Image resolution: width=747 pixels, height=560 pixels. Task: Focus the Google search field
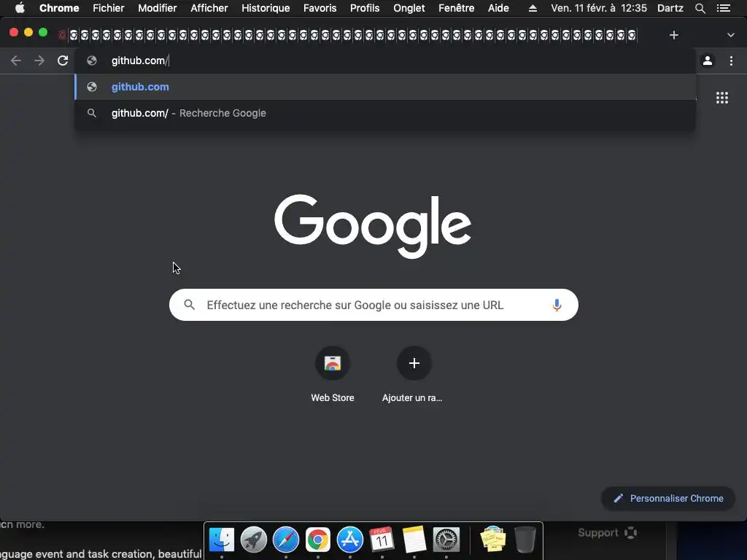coord(374,305)
